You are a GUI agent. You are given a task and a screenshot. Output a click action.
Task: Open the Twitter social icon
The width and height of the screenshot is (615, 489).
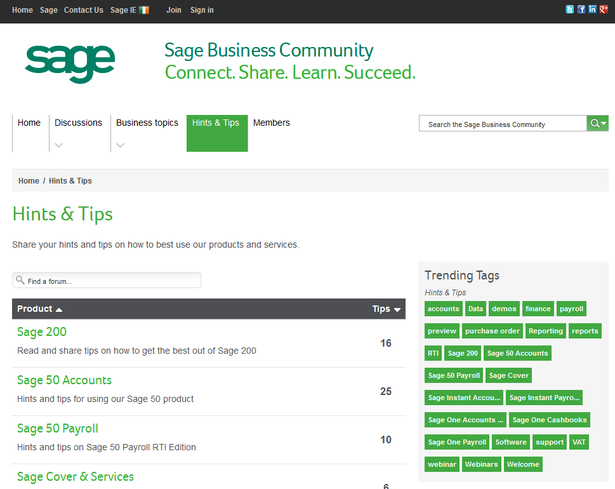pyautogui.click(x=570, y=9)
